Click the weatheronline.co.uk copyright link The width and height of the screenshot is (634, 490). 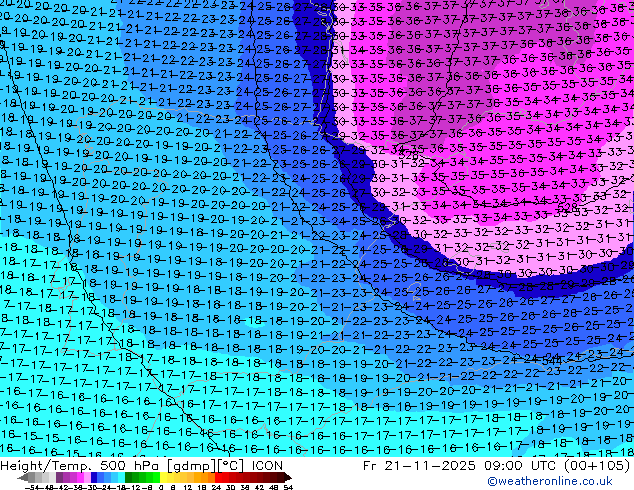550,481
